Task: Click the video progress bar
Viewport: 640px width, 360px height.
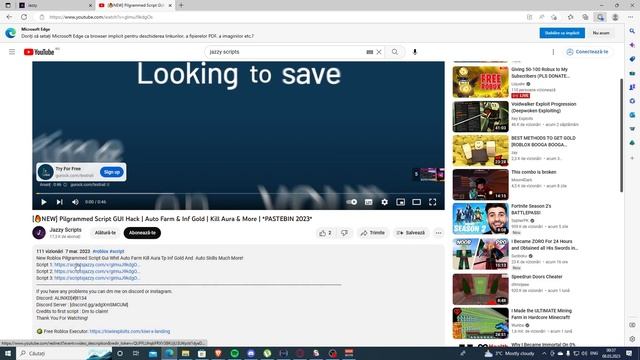Action: 238,193
